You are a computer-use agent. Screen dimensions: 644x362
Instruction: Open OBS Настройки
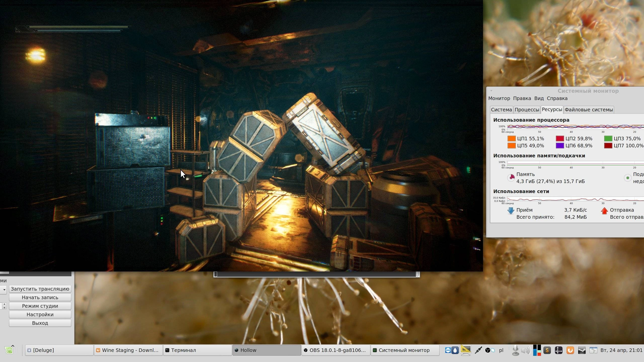tap(40, 314)
